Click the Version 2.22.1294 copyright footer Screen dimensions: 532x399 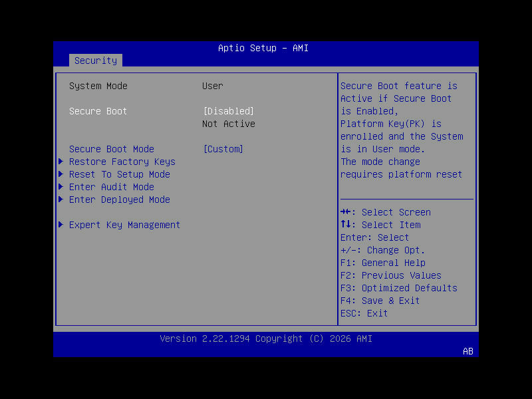266,339
